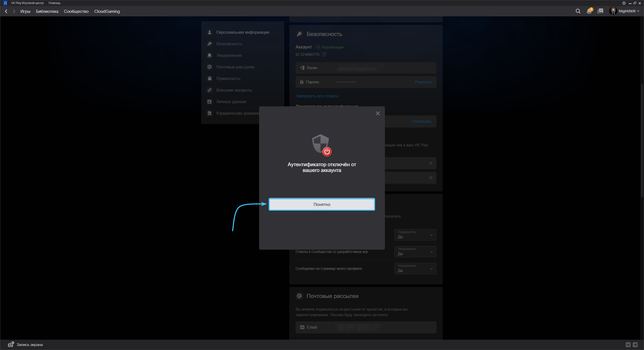The height and width of the screenshot is (350, 644).
Task: Open Уведомлять dropdown for Ответы в Сообществе
Action: click(415, 251)
